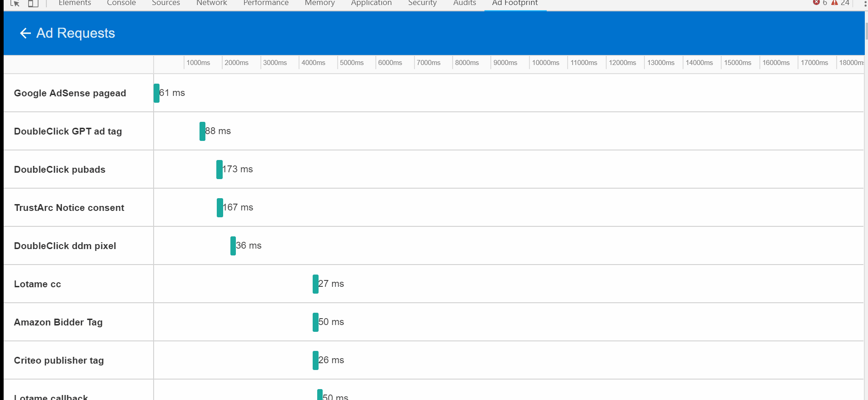
Task: Select the inspect element cursor icon
Action: (x=15, y=3)
